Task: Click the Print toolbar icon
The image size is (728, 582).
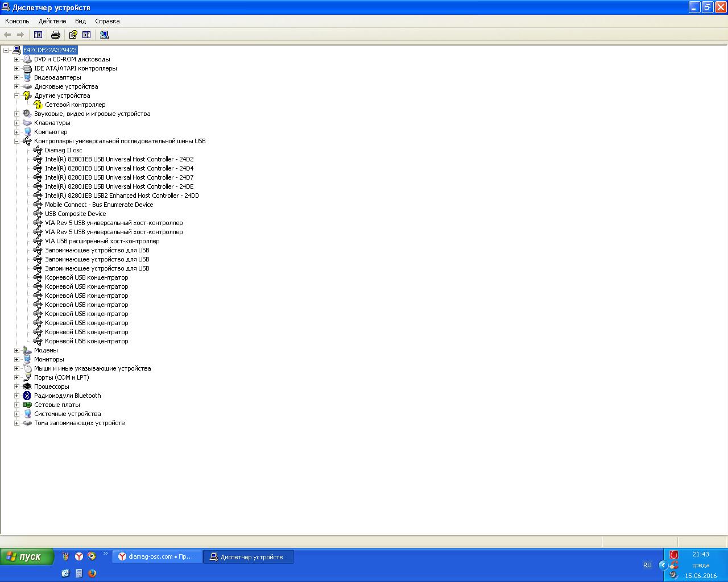Action: pos(56,35)
